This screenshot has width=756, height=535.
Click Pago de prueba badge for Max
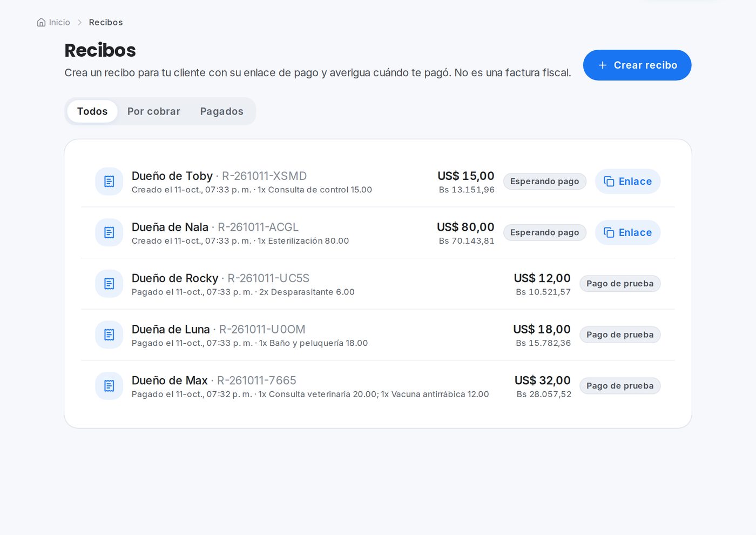tap(620, 386)
